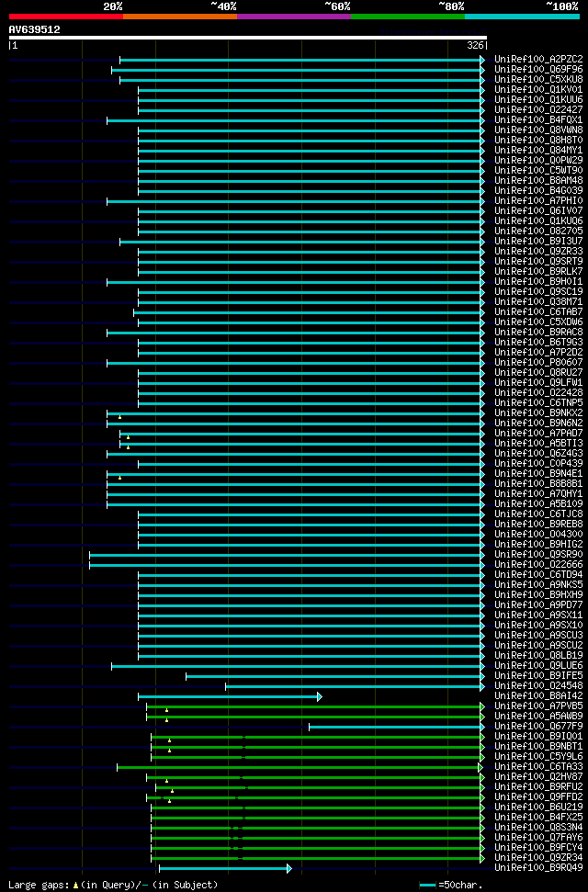The height and width of the screenshot is (892, 588).
Task: Pick the UniRef100_A9SCU3 label
Action: (538, 636)
